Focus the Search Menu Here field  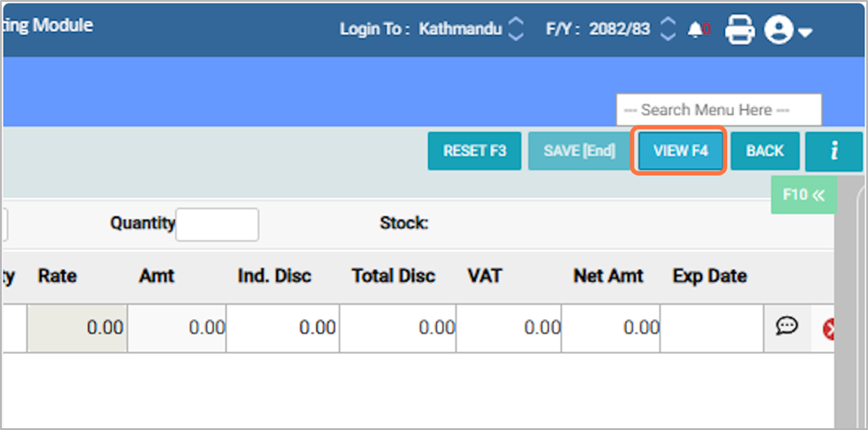[x=718, y=110]
